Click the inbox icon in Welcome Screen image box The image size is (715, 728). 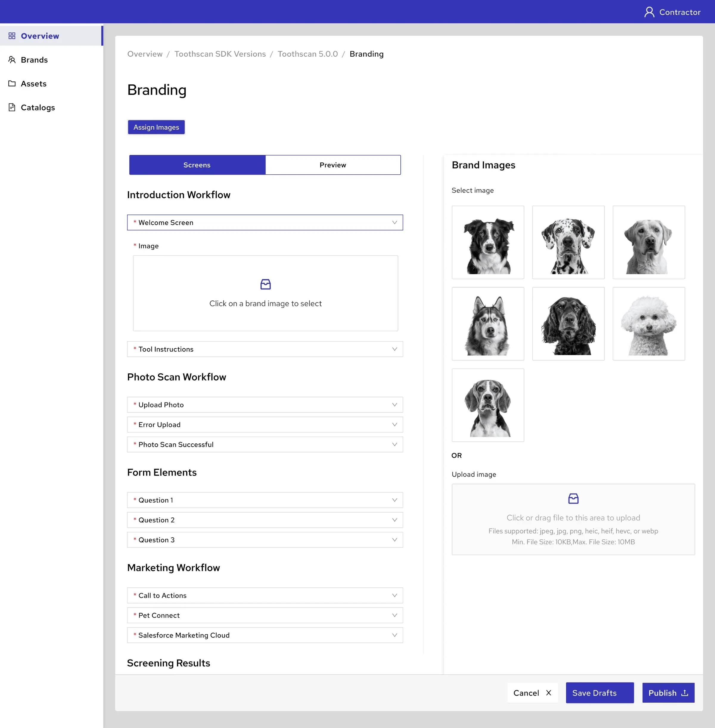click(265, 284)
